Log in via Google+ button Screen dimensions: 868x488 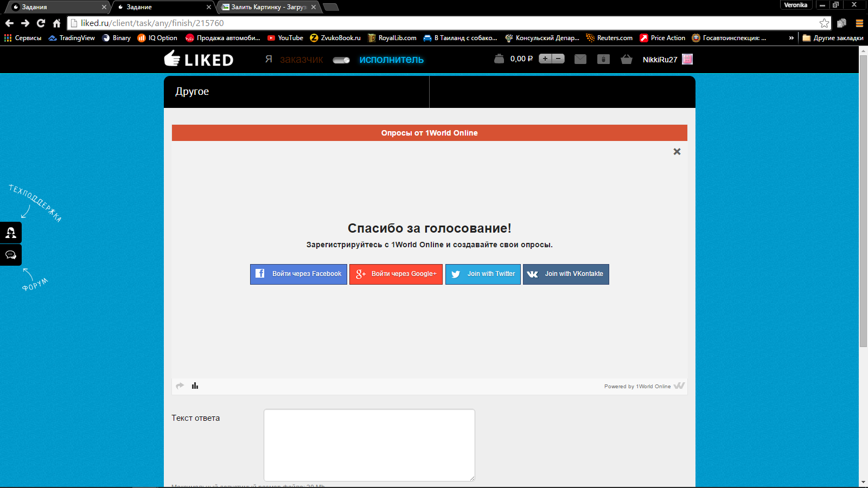[x=396, y=274]
